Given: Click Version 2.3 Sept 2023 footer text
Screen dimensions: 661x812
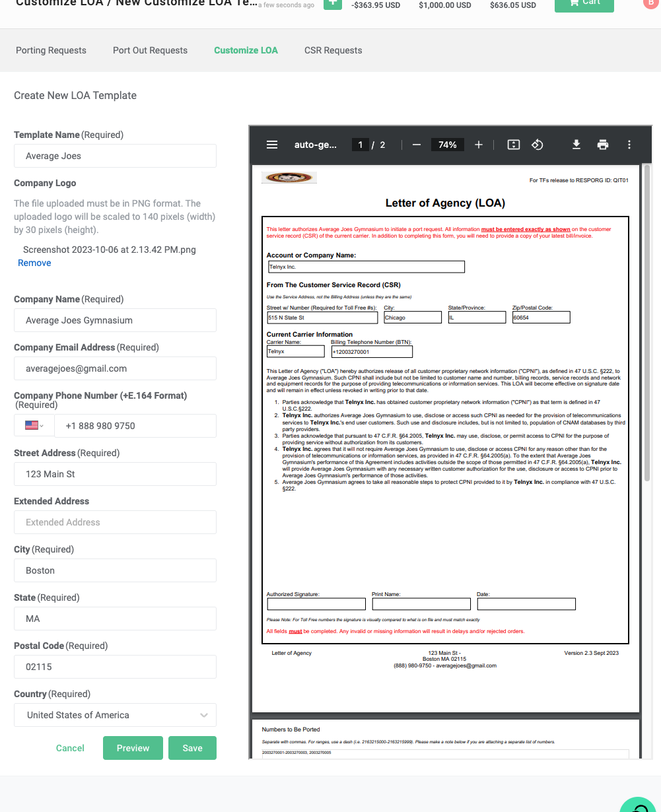Looking at the screenshot, I should coord(591,653).
